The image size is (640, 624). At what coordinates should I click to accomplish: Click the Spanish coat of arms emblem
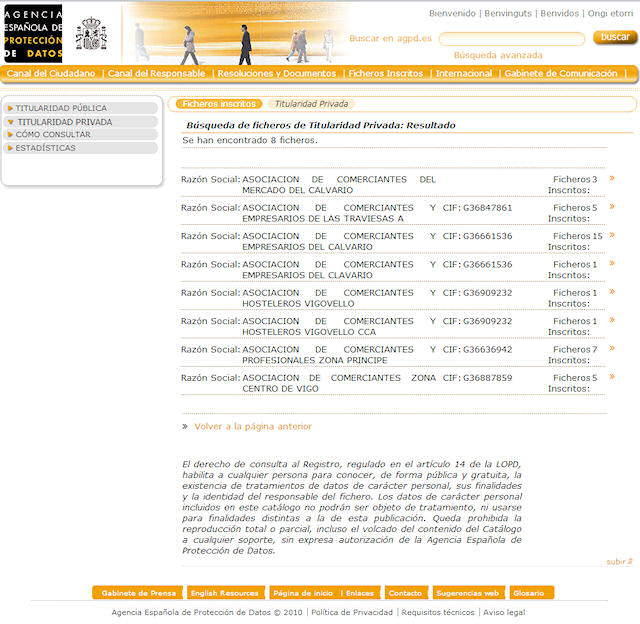pos(91,33)
